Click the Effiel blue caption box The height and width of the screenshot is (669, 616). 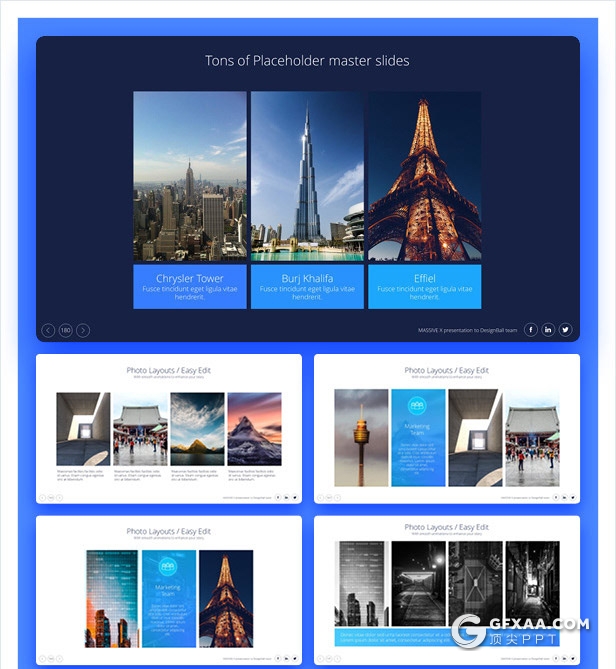424,286
